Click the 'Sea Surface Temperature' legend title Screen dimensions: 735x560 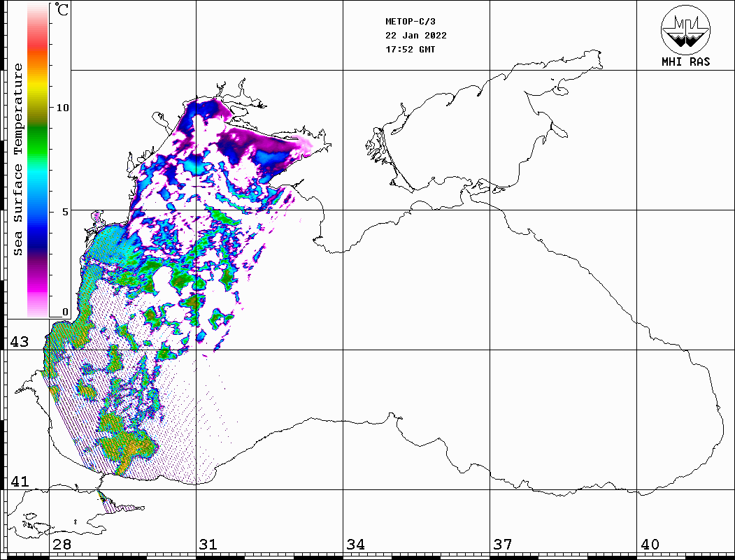click(18, 159)
